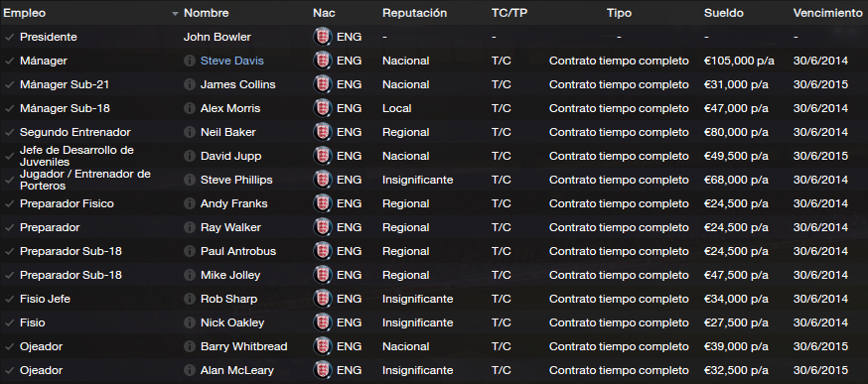This screenshot has height=384, width=868.
Task: Open info icon beside Alan McLeary
Action: 190,370
